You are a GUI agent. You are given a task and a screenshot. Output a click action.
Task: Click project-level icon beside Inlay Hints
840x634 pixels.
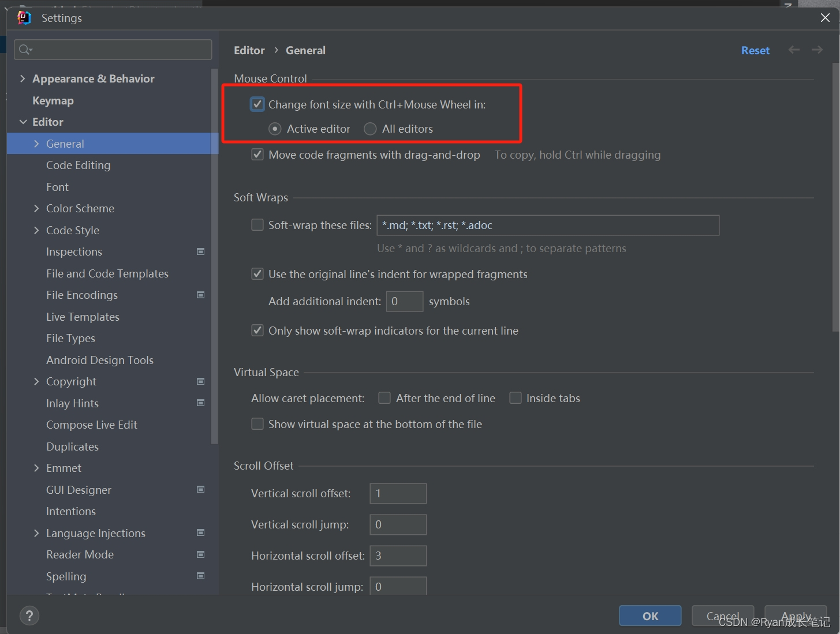201,403
